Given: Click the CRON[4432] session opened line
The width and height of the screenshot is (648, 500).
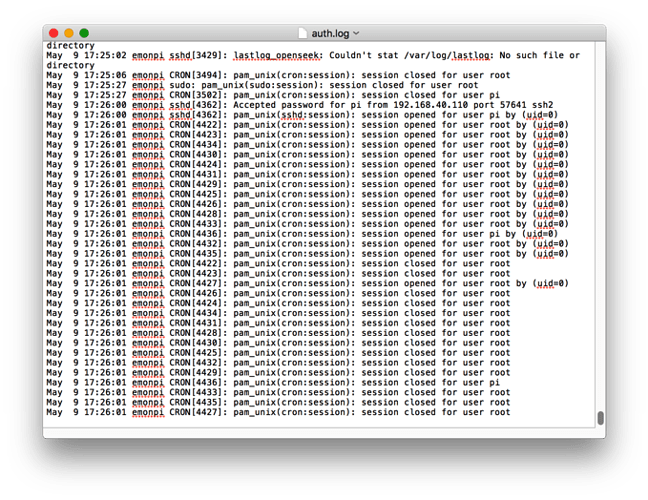Looking at the screenshot, I should 307,244.
